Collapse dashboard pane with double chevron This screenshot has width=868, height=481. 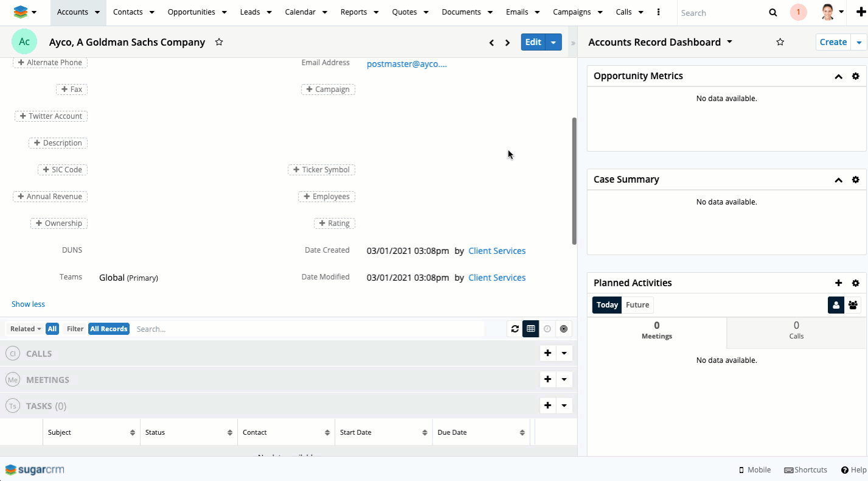click(572, 43)
